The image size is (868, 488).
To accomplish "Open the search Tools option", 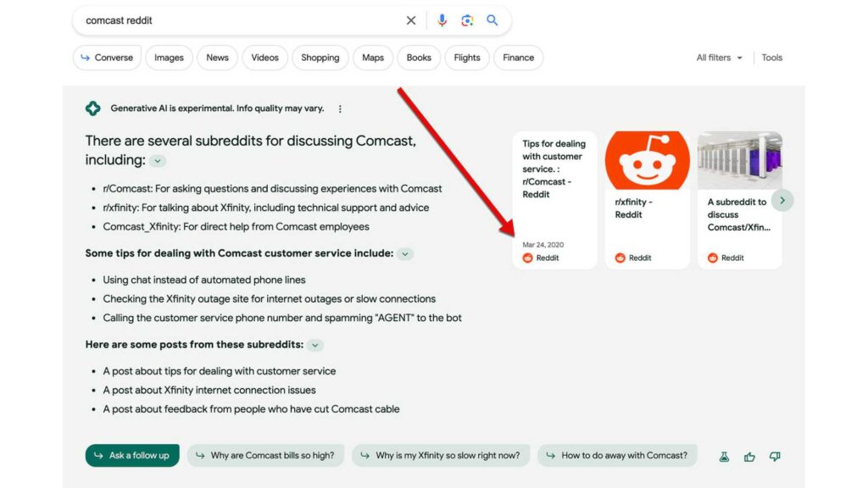I will click(771, 58).
